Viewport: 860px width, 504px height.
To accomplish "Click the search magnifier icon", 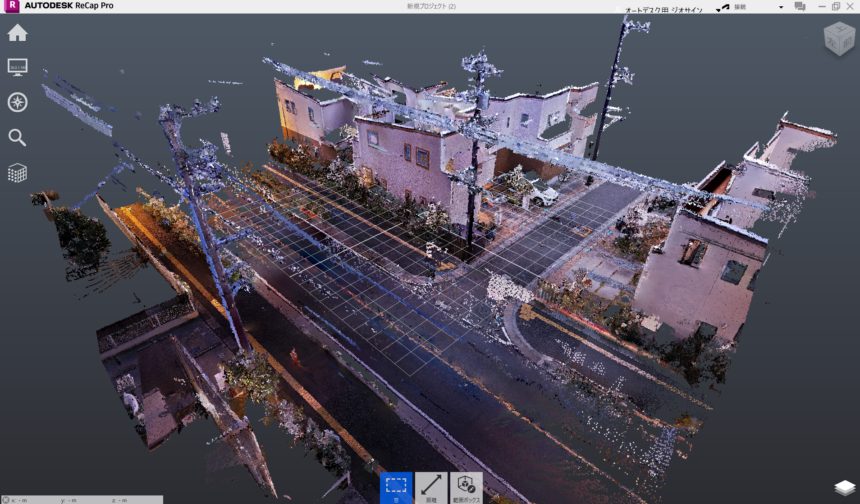I will (17, 137).
